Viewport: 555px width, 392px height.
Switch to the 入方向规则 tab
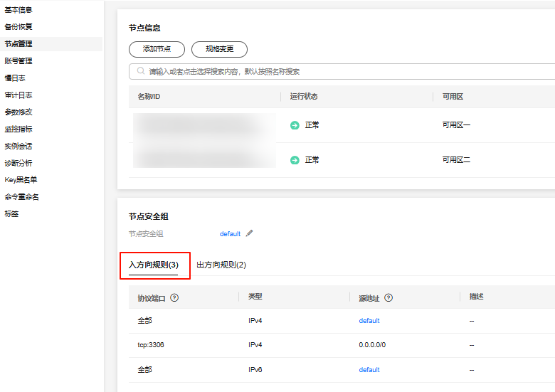[x=153, y=265]
